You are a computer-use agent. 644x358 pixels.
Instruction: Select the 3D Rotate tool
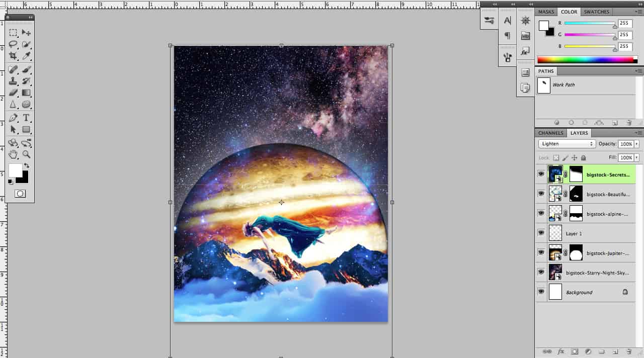click(x=13, y=143)
